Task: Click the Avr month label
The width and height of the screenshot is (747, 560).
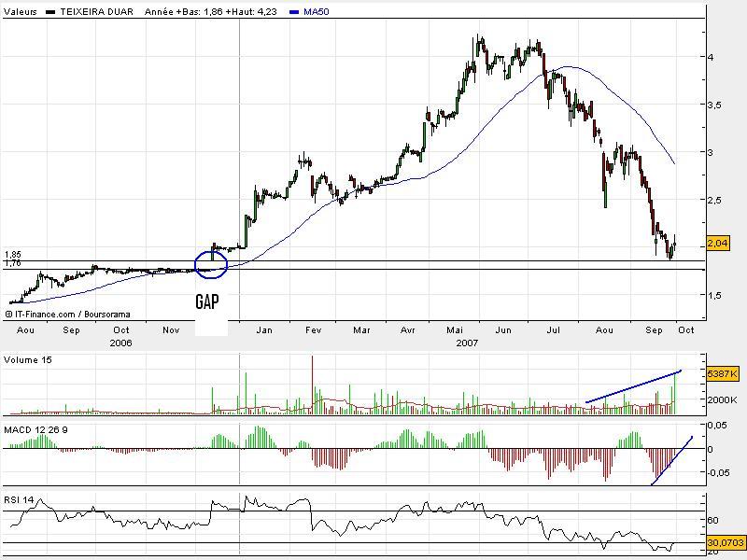Action: point(408,330)
